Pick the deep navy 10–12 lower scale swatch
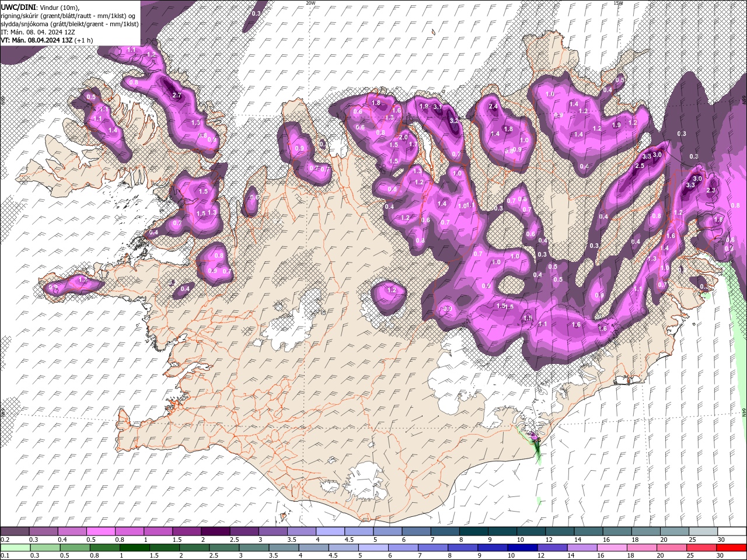The height and width of the screenshot is (560, 747). coord(522,547)
